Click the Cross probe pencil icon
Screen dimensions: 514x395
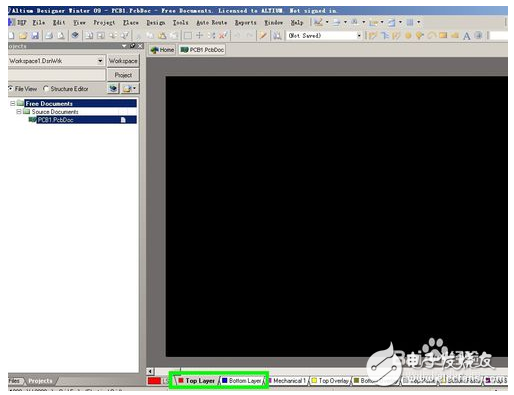[263, 35]
